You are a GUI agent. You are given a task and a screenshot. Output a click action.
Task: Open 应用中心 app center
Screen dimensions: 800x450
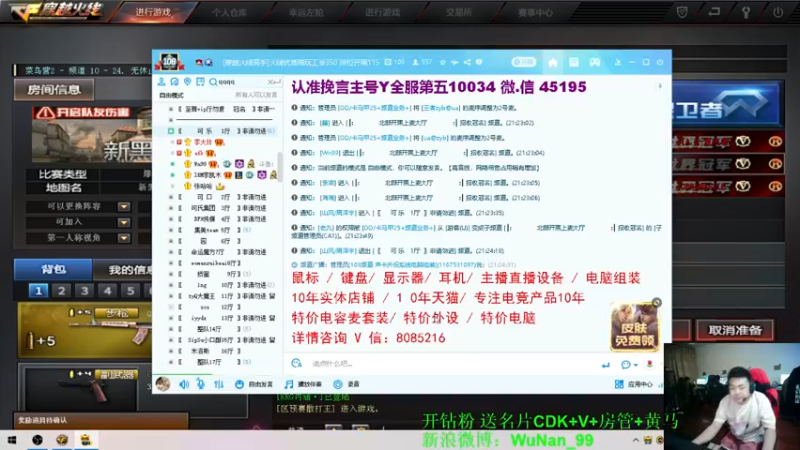tap(634, 384)
